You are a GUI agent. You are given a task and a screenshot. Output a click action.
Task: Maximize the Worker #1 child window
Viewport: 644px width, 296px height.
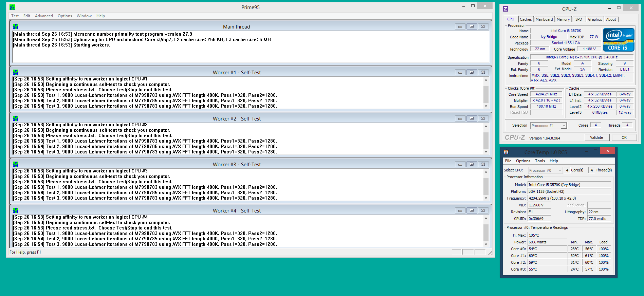[472, 72]
